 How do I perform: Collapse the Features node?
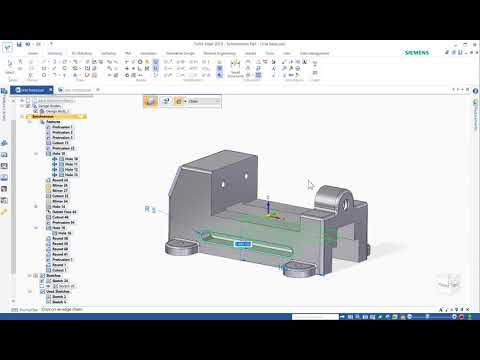[30, 122]
